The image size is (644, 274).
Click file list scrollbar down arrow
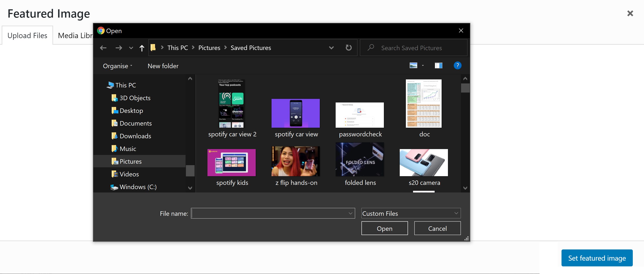pos(465,188)
